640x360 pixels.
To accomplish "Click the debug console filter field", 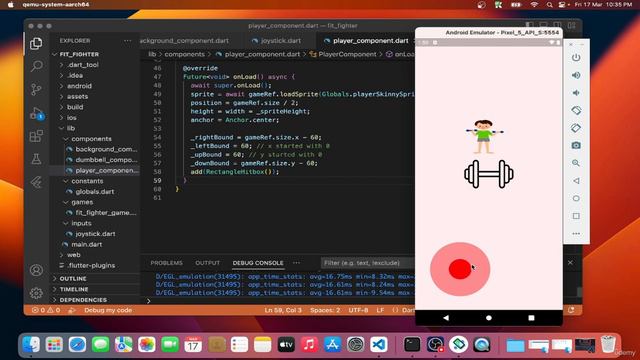I will (x=367, y=263).
